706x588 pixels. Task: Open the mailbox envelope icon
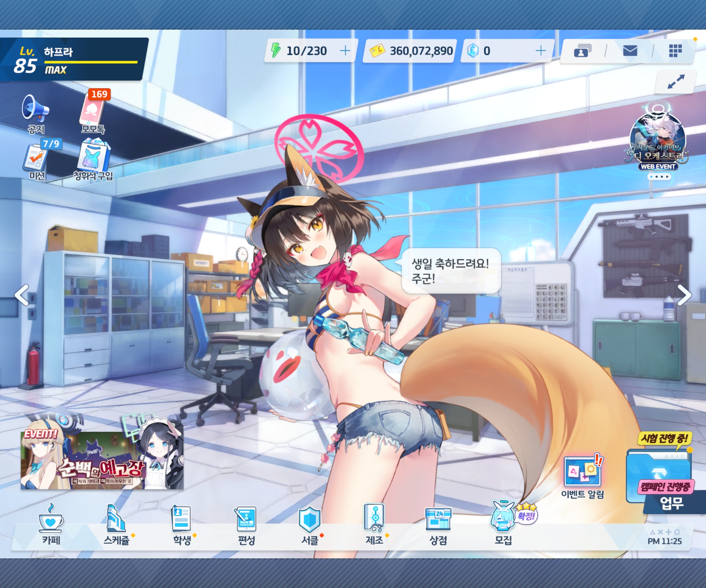point(630,51)
